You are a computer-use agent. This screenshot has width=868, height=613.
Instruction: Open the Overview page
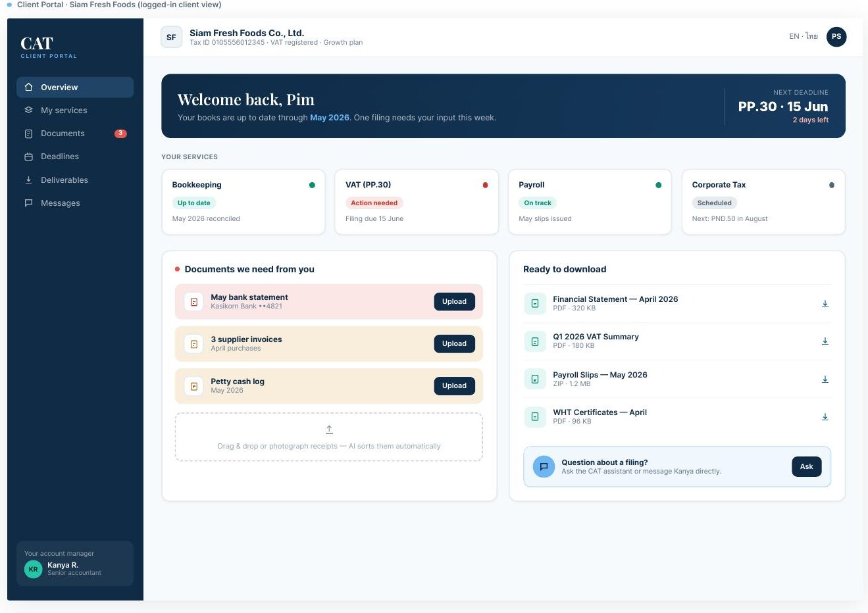point(75,87)
